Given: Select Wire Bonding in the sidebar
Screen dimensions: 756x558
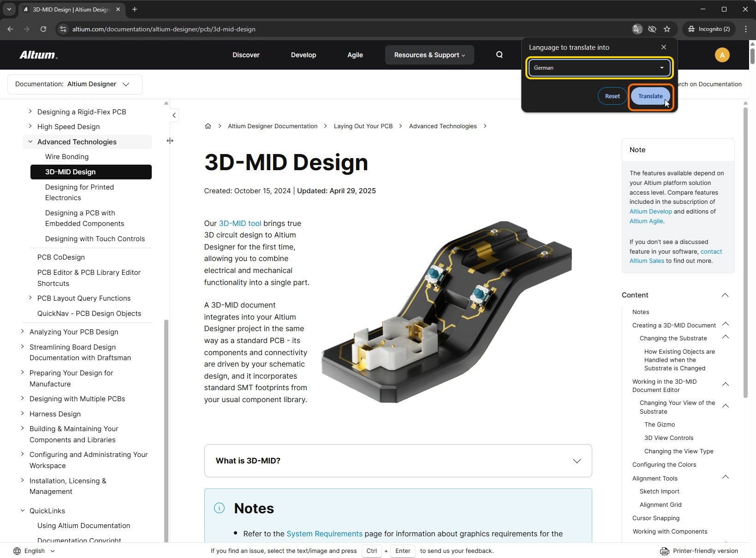Looking at the screenshot, I should point(67,157).
